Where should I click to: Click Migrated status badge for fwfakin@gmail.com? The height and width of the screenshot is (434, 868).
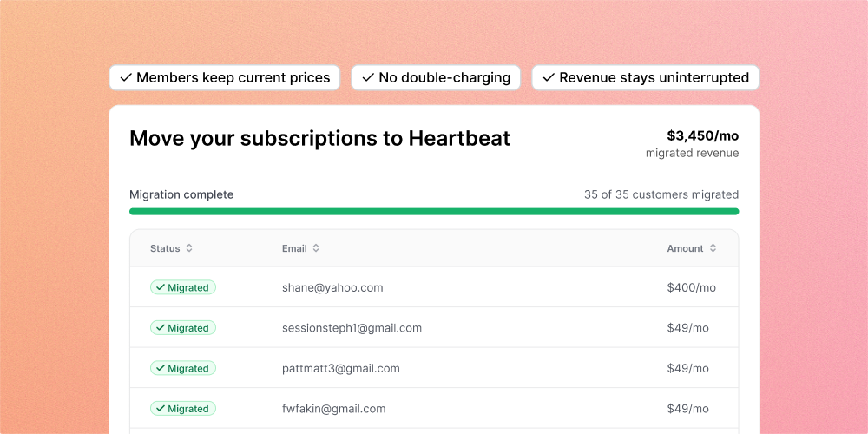coord(183,409)
